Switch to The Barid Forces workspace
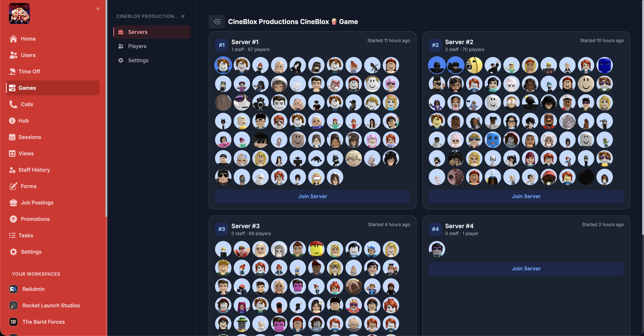The width and height of the screenshot is (644, 336). [x=53, y=322]
